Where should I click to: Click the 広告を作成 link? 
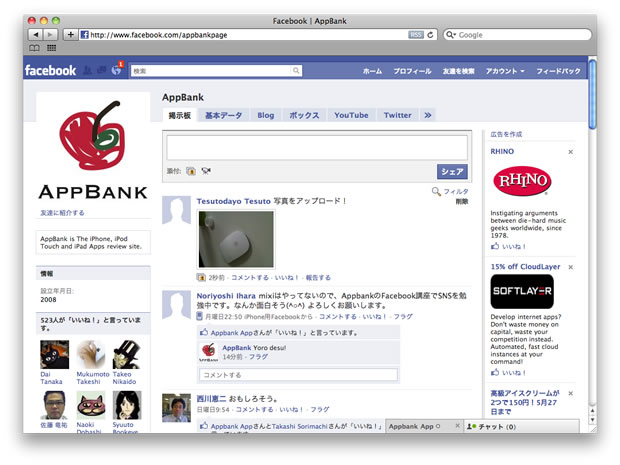pyautogui.click(x=506, y=134)
